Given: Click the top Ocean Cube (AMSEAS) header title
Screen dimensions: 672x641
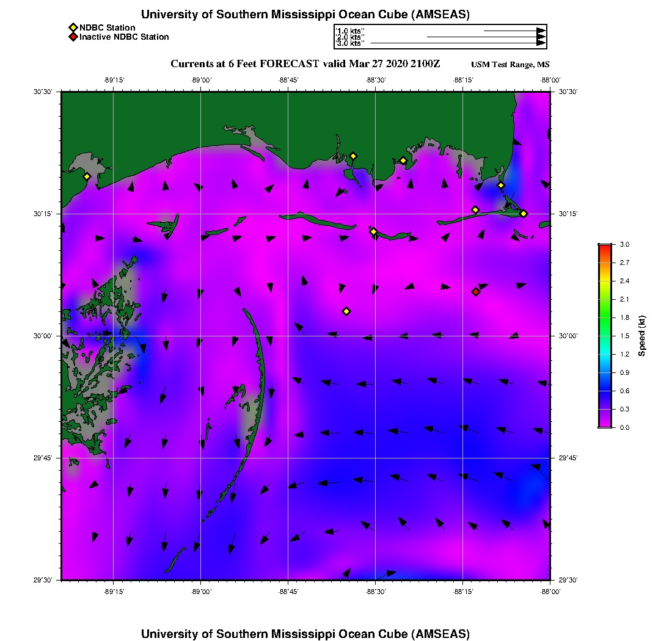Looking at the screenshot, I should 305,15.
